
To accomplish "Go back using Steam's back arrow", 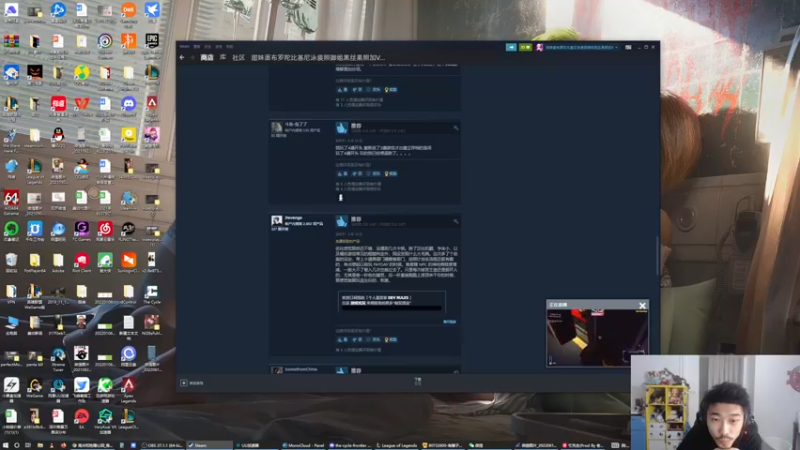I will coord(182,58).
